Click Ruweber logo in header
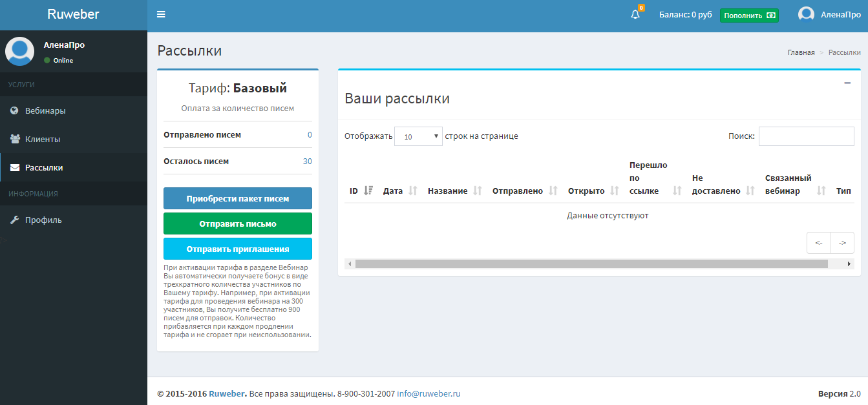Viewport: 868px width, 405px height. (x=74, y=14)
